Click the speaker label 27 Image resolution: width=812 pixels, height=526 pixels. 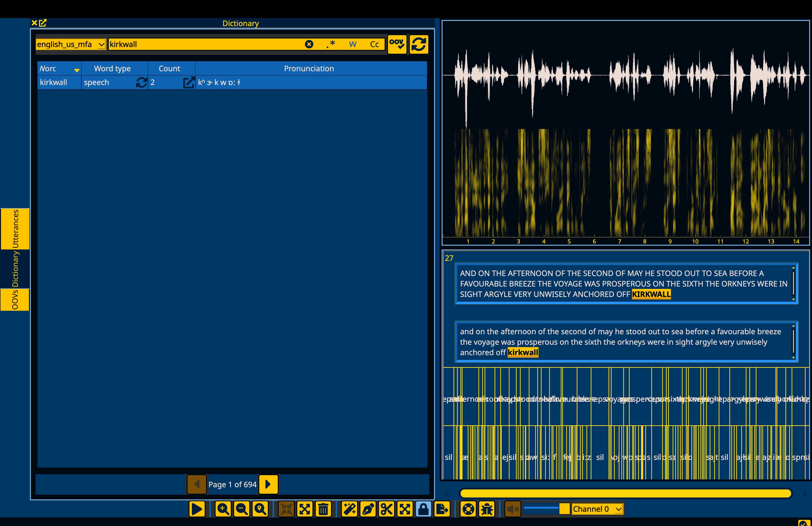[449, 258]
